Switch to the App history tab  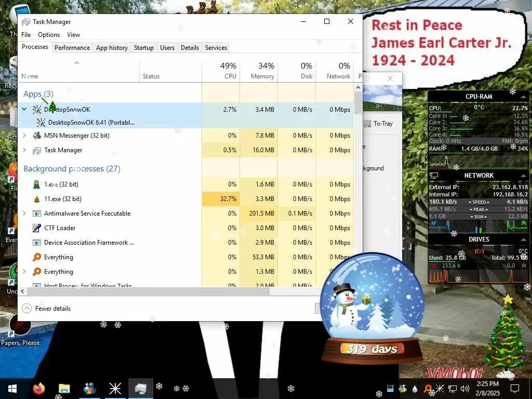pos(112,48)
